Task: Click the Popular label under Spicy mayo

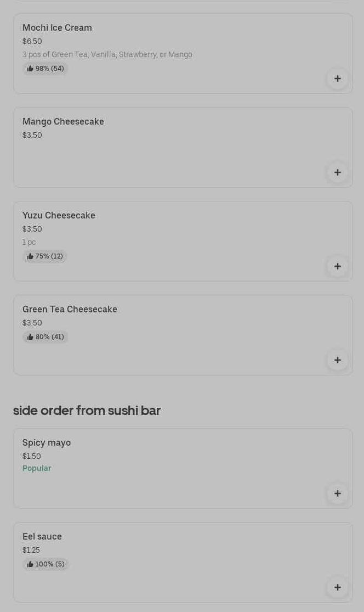Action: 37,468
